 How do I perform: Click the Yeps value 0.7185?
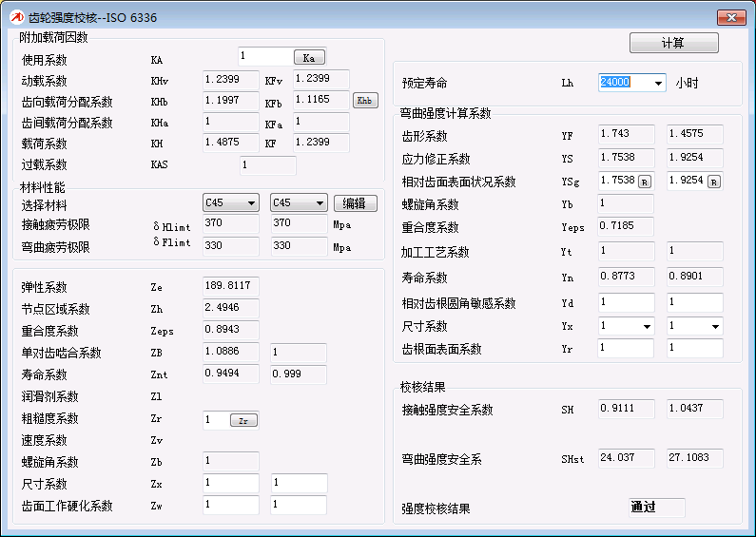coord(626,226)
